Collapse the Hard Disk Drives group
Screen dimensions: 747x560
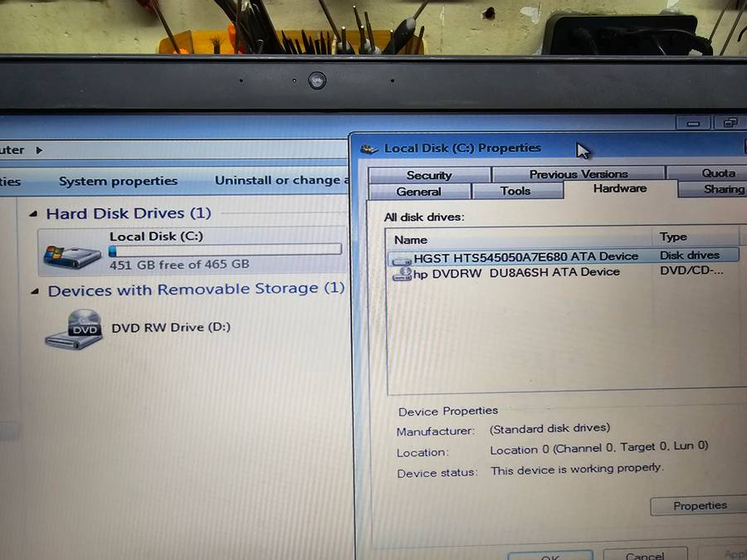(x=33, y=214)
